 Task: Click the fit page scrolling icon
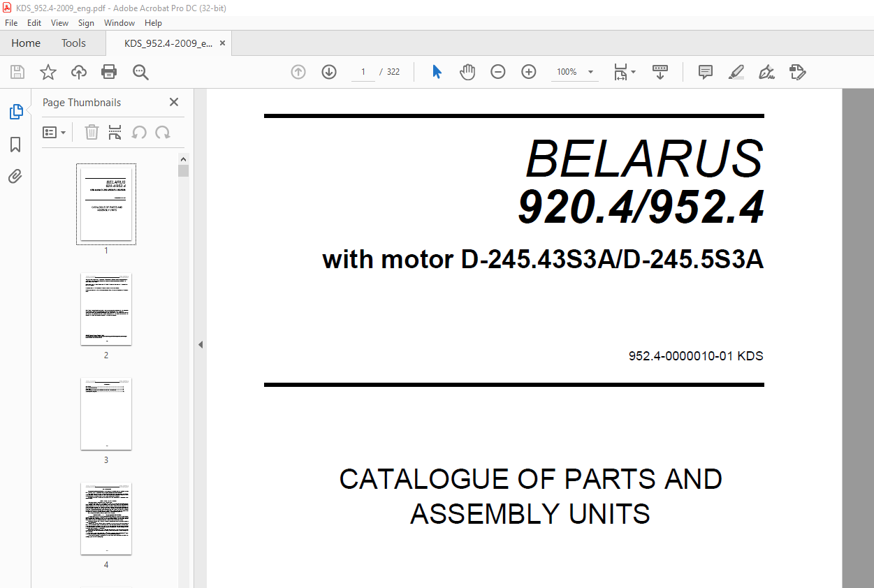[621, 72]
